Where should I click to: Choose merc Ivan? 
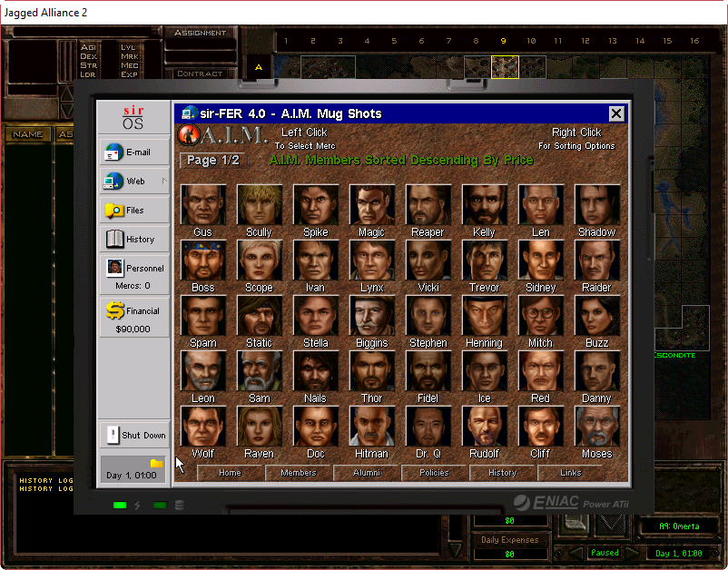316,260
